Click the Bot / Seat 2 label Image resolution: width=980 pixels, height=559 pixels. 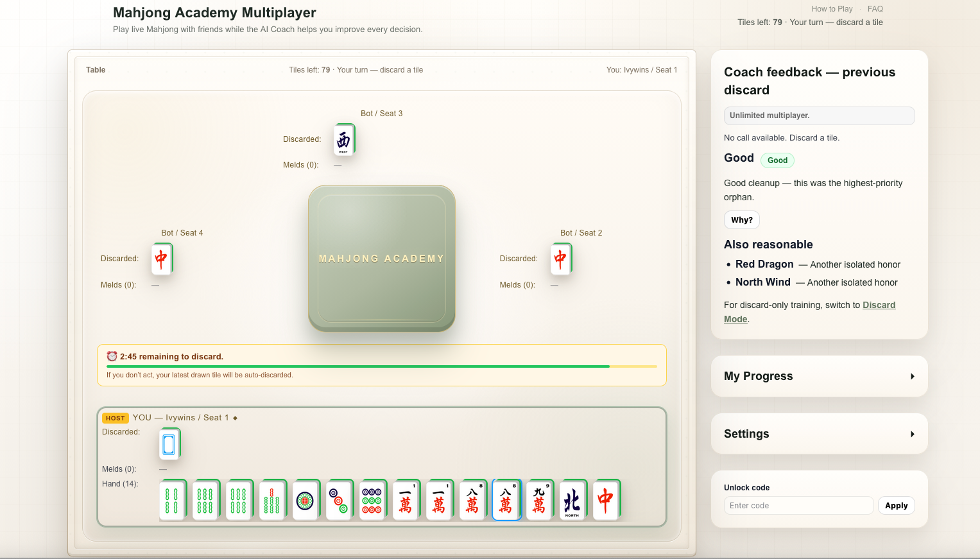(581, 233)
